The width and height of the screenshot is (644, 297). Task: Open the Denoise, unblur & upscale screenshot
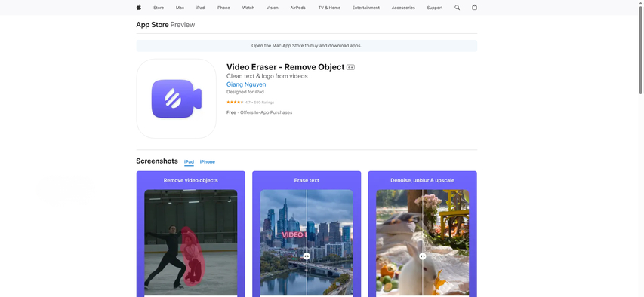(x=423, y=234)
